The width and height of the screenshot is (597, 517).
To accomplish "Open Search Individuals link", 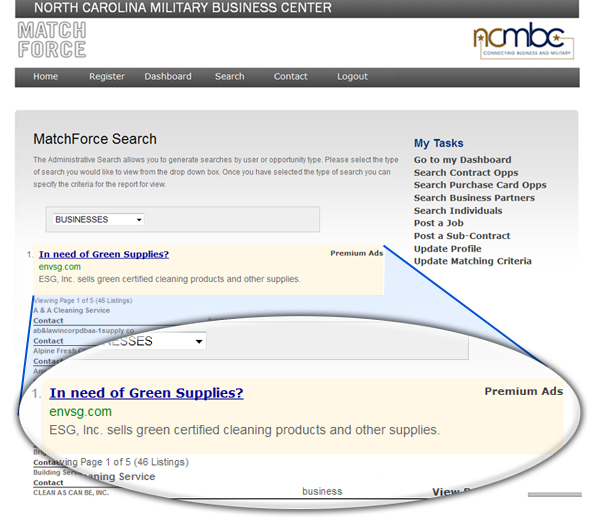I will [458, 211].
